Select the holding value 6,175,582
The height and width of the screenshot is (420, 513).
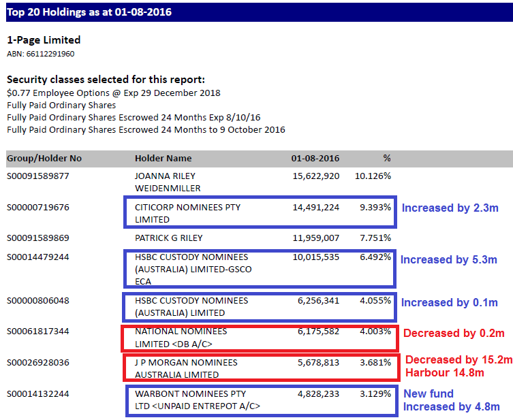318,332
